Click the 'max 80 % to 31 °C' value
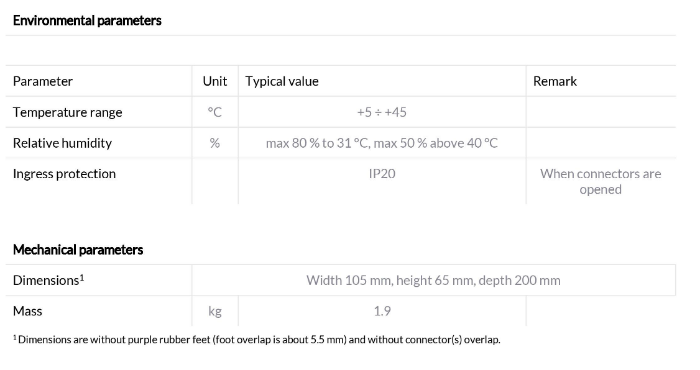This screenshot has height=370, width=700. (382, 143)
